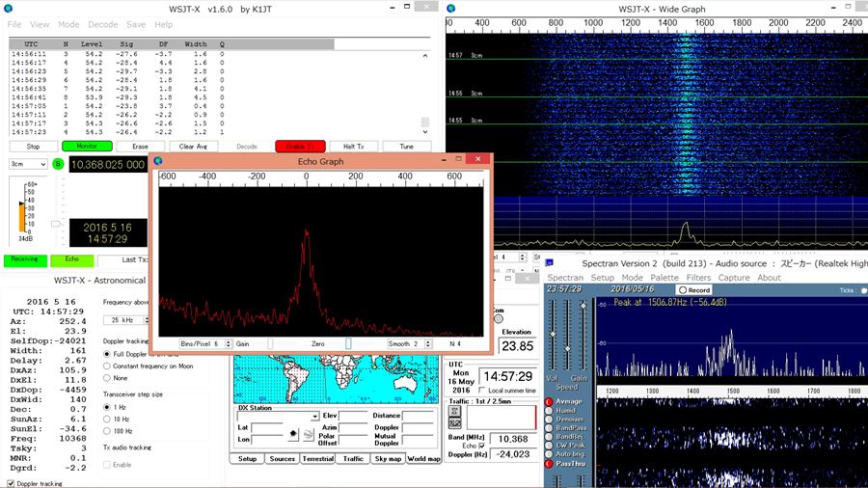Toggle the BandRej filter in Spectran
Screen dimensions: 868x488
(549, 437)
